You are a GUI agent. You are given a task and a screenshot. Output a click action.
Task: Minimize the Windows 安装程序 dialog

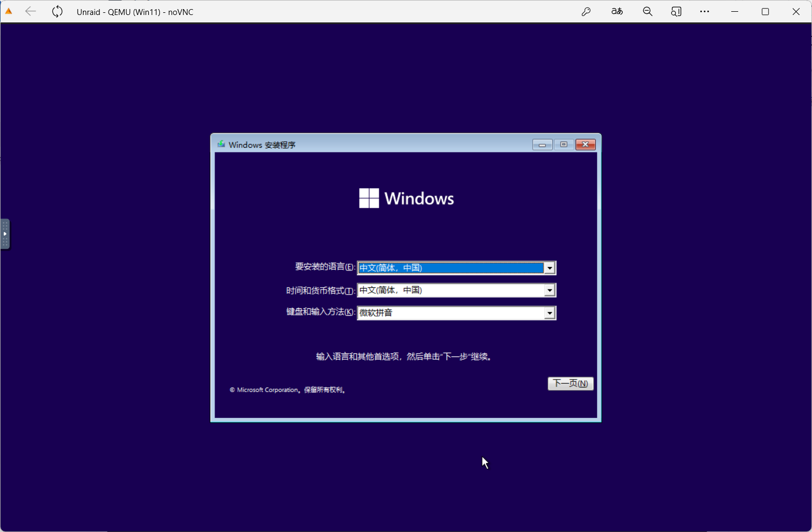point(542,145)
